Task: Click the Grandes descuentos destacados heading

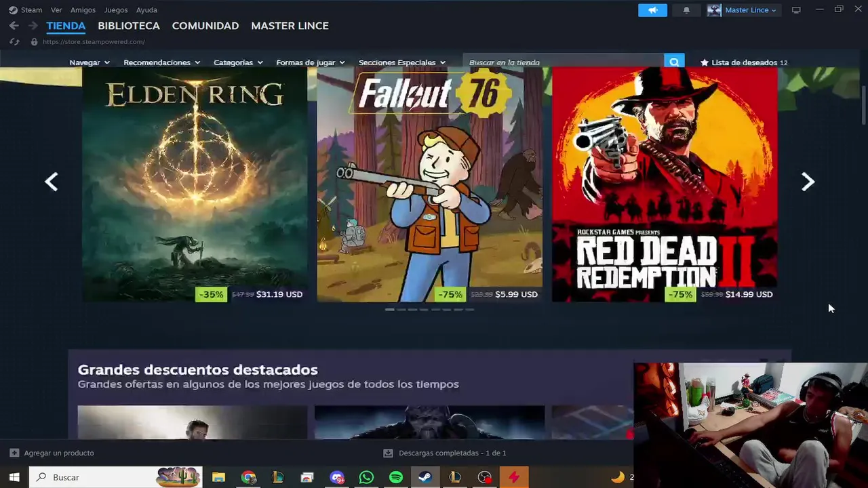Action: (x=197, y=369)
